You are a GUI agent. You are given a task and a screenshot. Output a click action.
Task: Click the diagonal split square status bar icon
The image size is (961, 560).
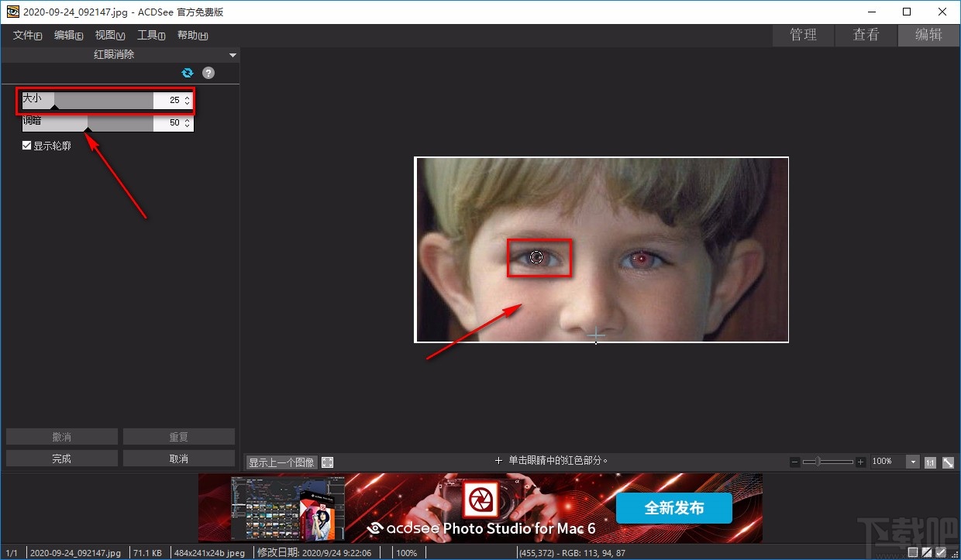(926, 552)
